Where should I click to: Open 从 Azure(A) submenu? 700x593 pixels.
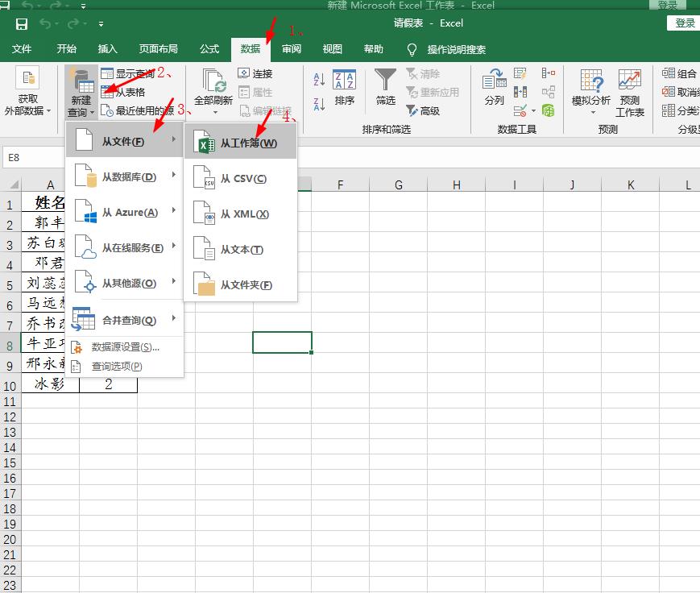(125, 212)
